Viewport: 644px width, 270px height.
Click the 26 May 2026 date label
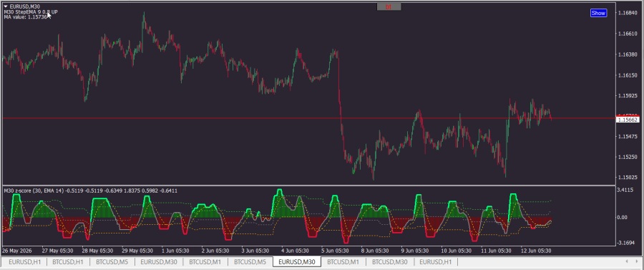click(x=17, y=250)
